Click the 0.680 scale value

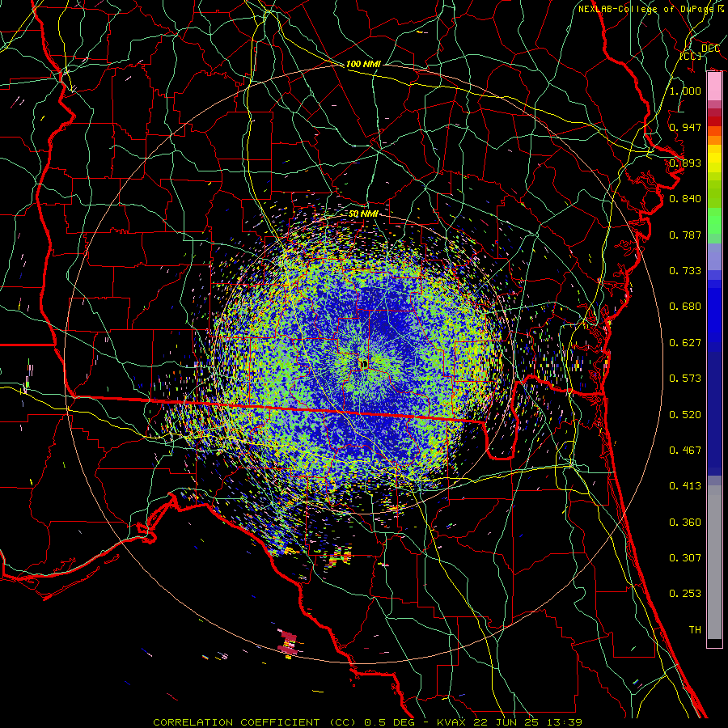685,307
